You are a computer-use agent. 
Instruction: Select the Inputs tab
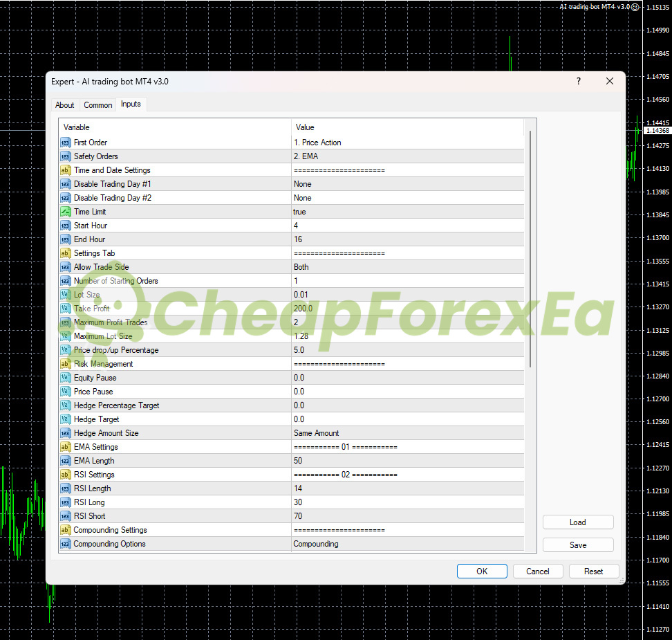click(131, 104)
